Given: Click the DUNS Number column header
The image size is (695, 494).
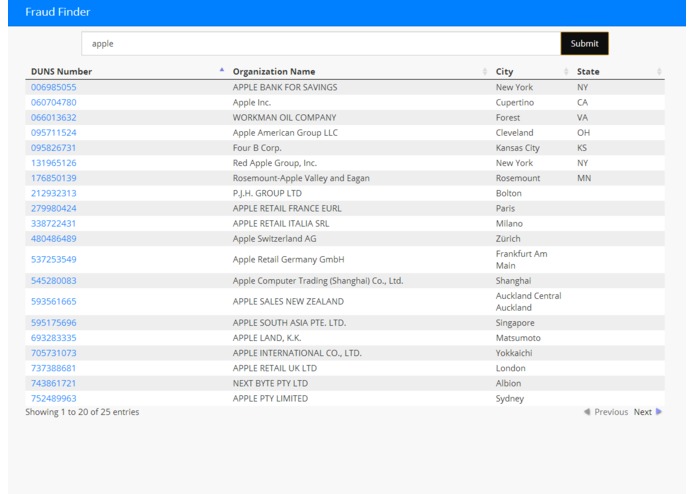Looking at the screenshot, I should click(x=61, y=71).
